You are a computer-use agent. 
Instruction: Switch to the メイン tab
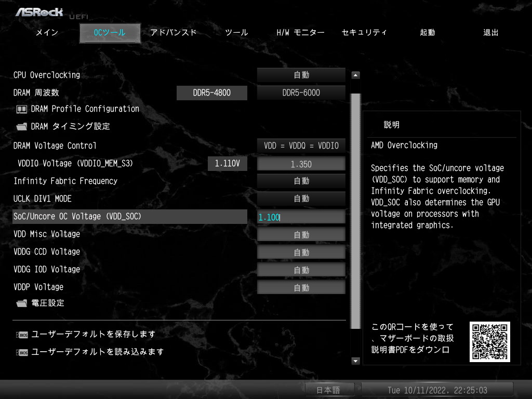tap(47, 33)
